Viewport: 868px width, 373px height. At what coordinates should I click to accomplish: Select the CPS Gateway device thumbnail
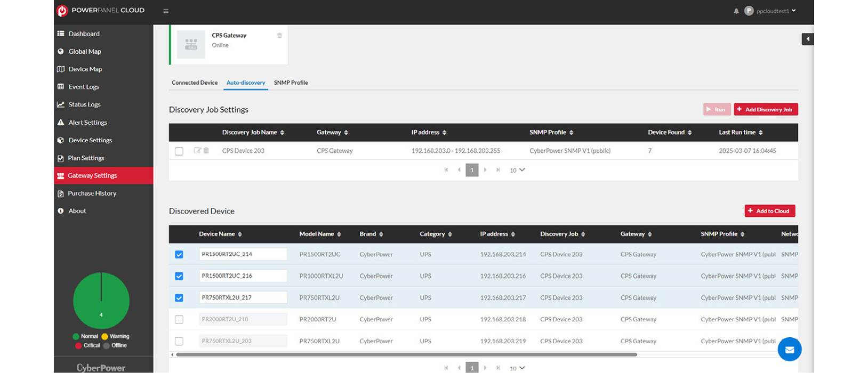[x=191, y=44]
